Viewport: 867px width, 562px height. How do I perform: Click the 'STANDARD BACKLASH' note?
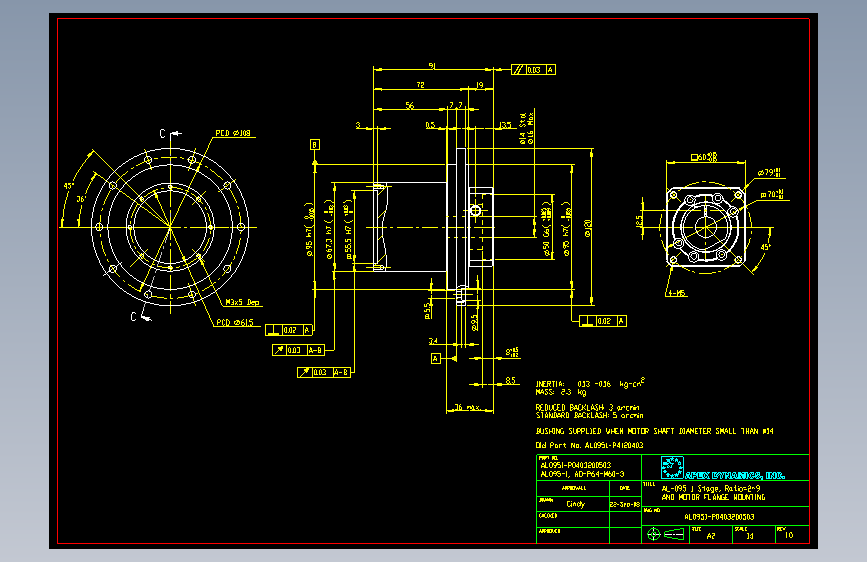click(589, 415)
